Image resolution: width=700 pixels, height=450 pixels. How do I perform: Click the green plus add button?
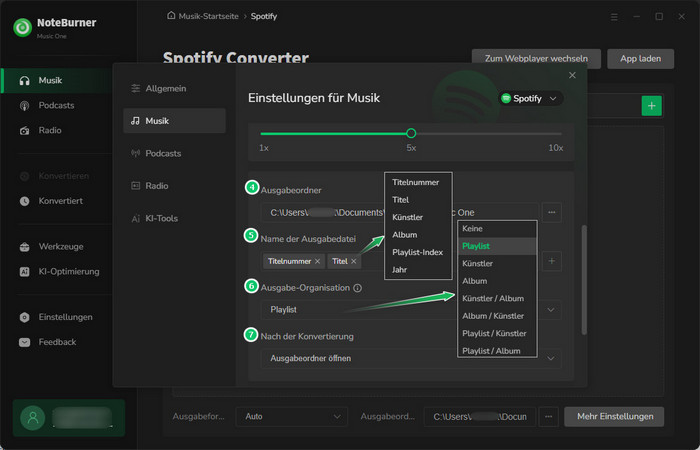tap(651, 106)
